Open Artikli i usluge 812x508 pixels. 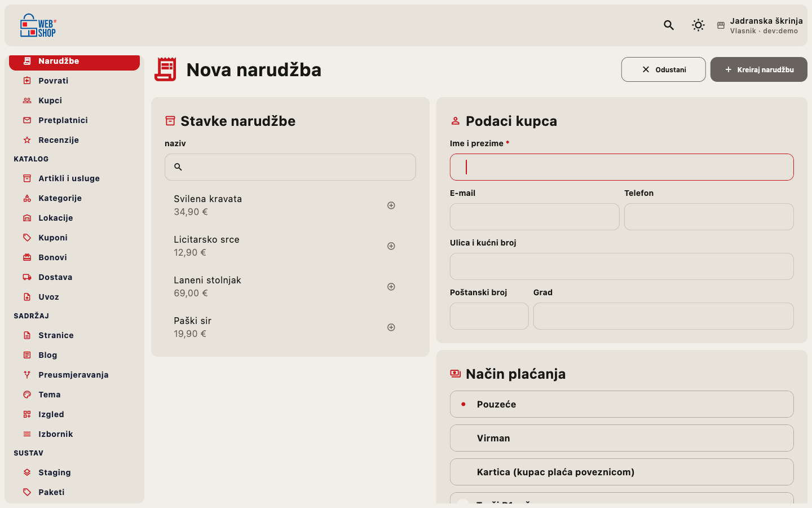coord(74,178)
